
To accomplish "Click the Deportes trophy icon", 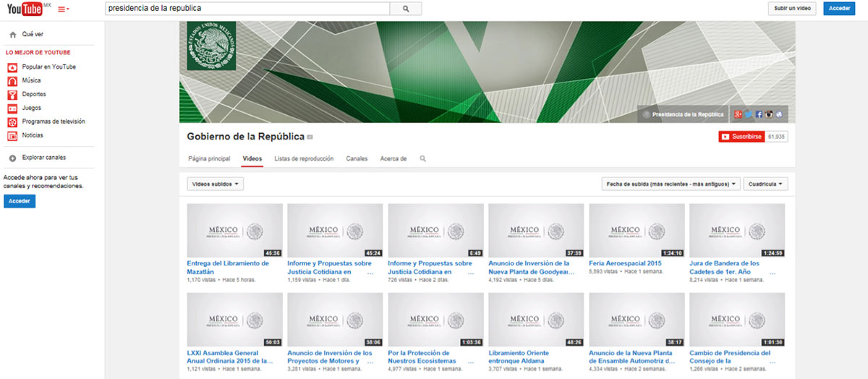I will (12, 95).
